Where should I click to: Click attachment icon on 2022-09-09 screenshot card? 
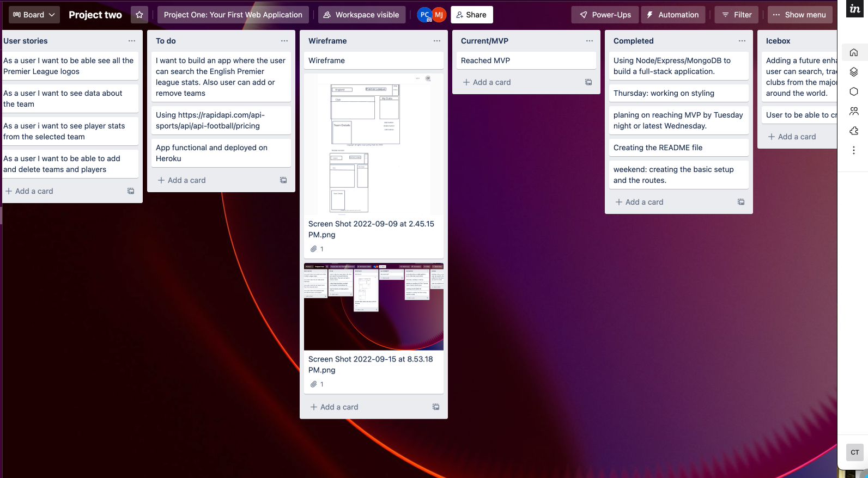coord(314,249)
